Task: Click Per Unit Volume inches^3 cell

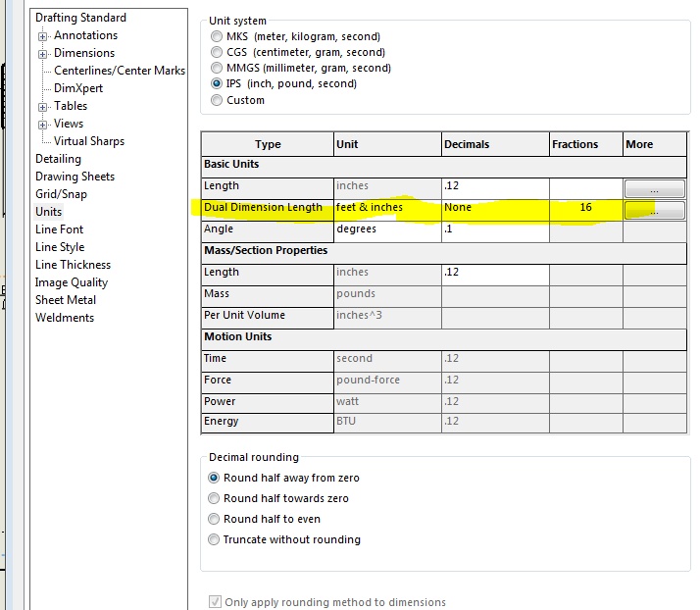Action: point(387,318)
